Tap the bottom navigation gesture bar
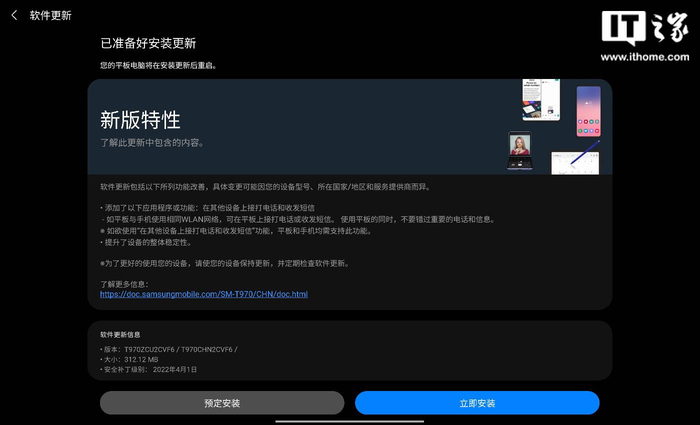Viewport: 700px width, 425px height. 350,421
